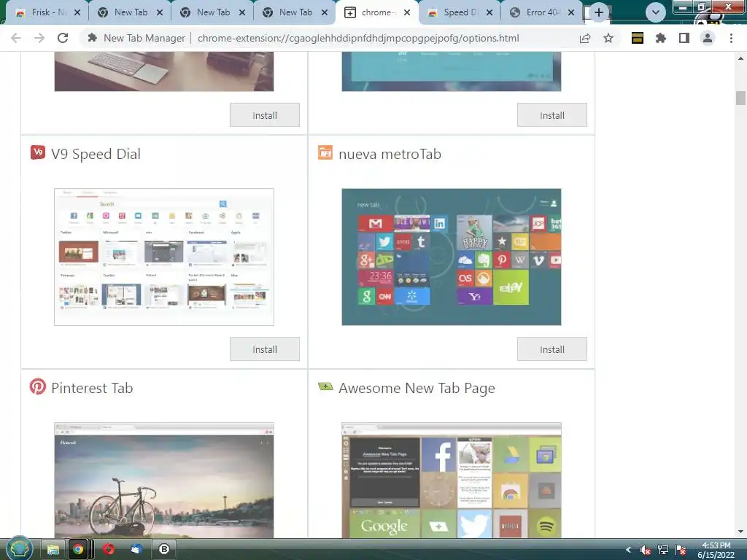This screenshot has width=747, height=560.
Task: Install nueva metroTab
Action: point(552,349)
